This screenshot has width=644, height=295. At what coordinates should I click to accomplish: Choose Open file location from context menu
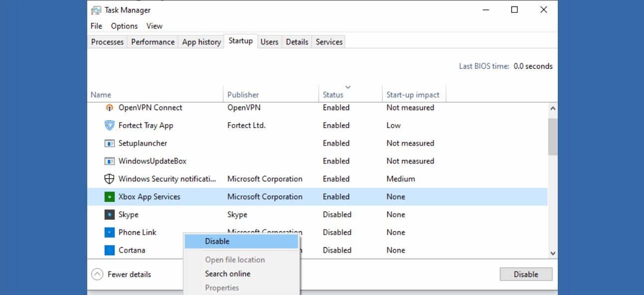(235, 259)
